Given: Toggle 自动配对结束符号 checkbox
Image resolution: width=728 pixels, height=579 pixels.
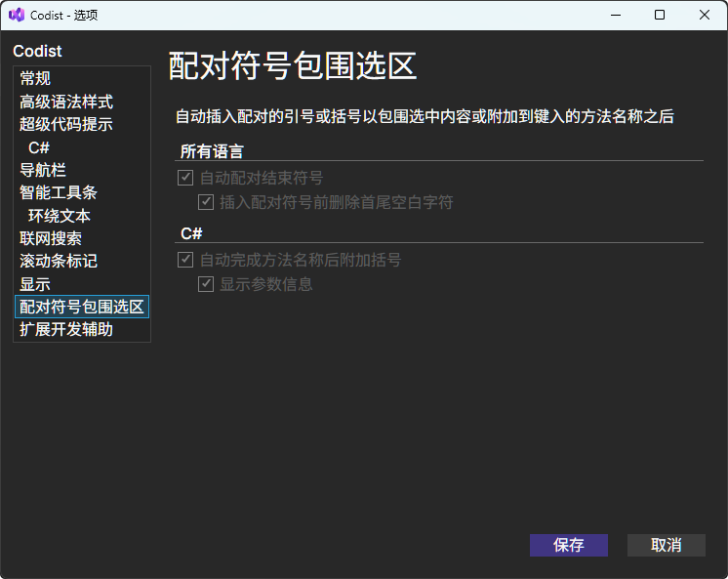Looking at the screenshot, I should tap(185, 179).
